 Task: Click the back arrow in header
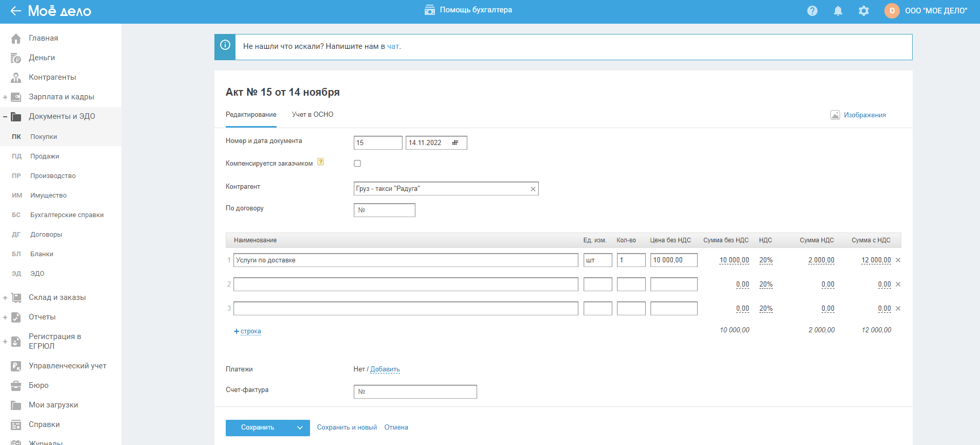click(15, 11)
